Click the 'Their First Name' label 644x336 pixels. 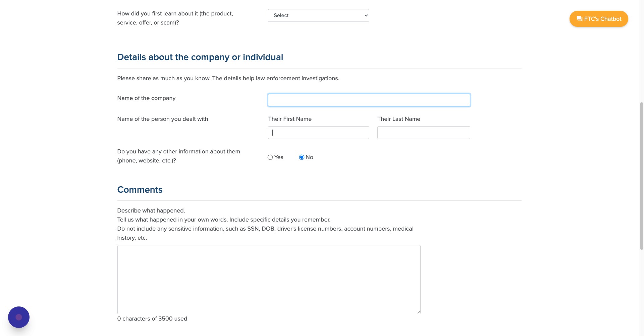pyautogui.click(x=290, y=119)
